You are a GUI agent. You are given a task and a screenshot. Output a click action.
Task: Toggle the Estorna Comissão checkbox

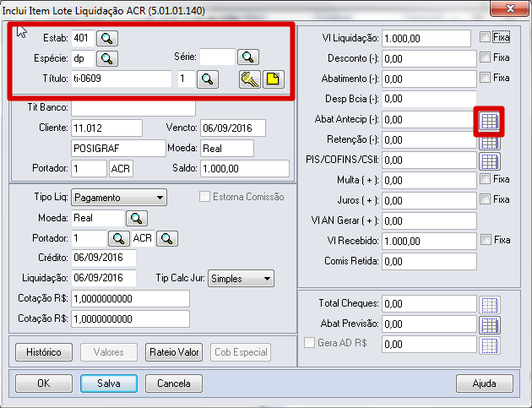(x=204, y=197)
